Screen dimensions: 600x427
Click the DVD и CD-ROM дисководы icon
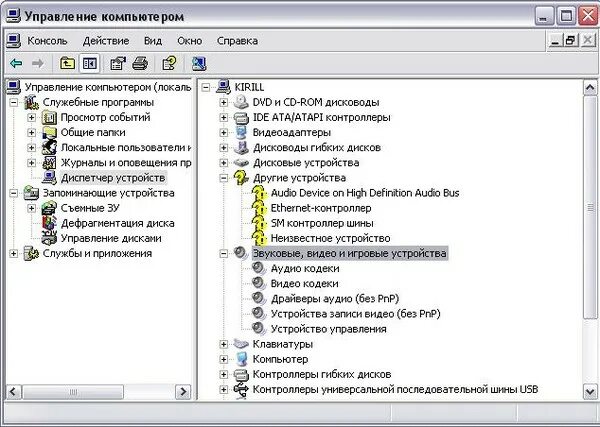coord(241,102)
